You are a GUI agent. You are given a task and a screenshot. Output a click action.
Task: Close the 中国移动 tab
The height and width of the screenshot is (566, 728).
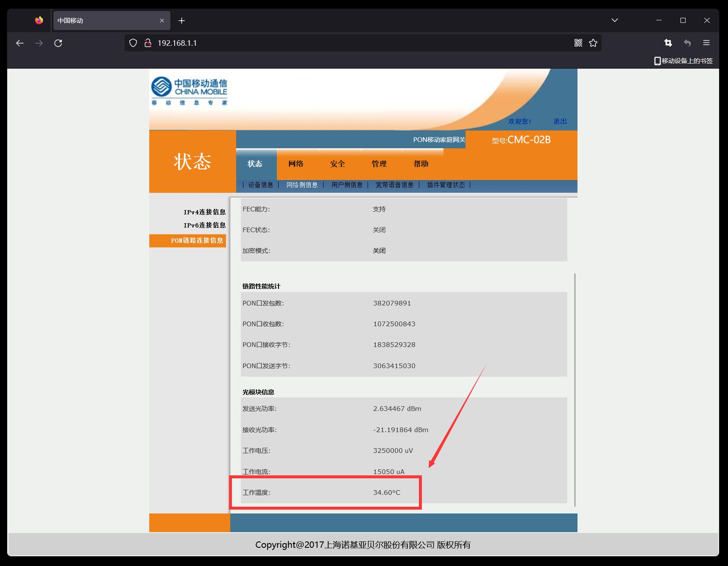[x=162, y=21]
